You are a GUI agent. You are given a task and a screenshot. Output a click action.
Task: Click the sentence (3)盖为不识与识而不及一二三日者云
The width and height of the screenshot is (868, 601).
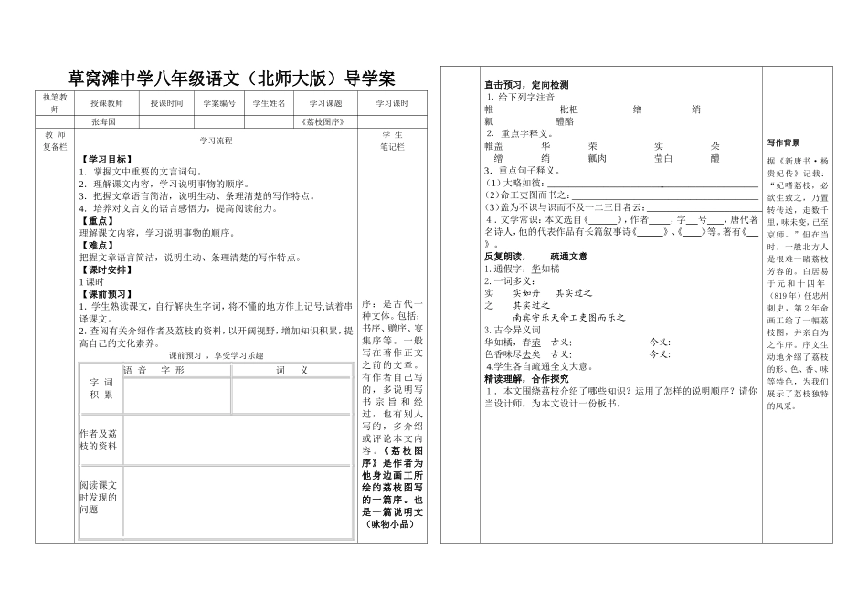click(x=565, y=207)
